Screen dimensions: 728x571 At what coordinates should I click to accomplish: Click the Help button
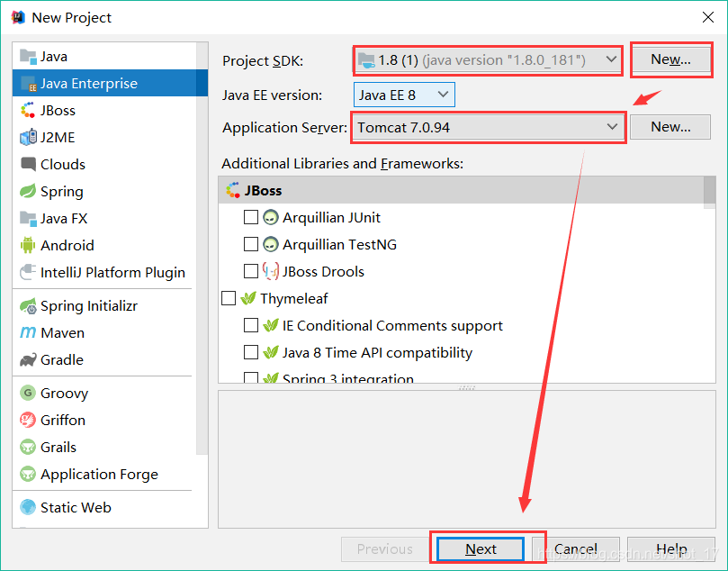(671, 549)
